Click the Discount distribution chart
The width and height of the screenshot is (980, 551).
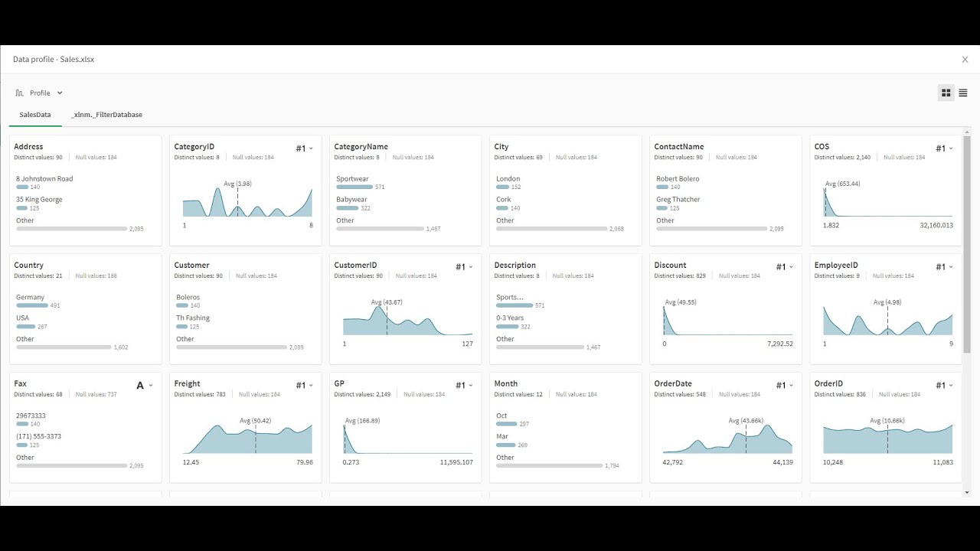coord(728,320)
